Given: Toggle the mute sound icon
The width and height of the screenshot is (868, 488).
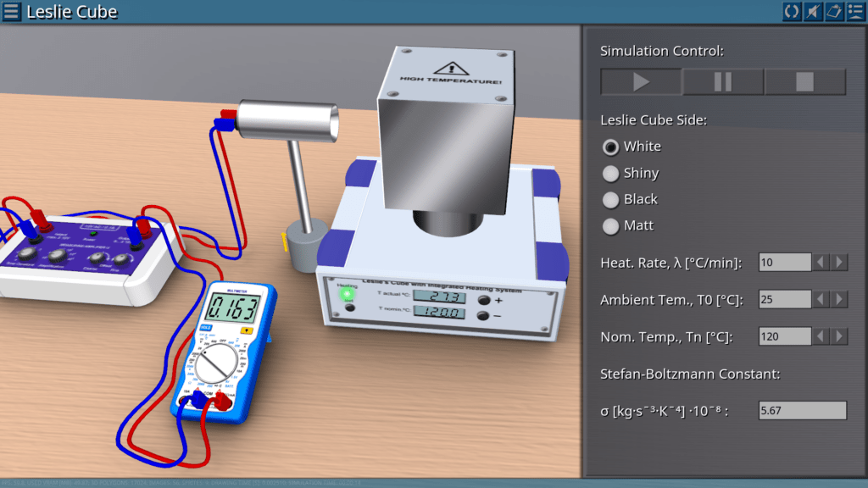Looking at the screenshot, I should pos(812,12).
